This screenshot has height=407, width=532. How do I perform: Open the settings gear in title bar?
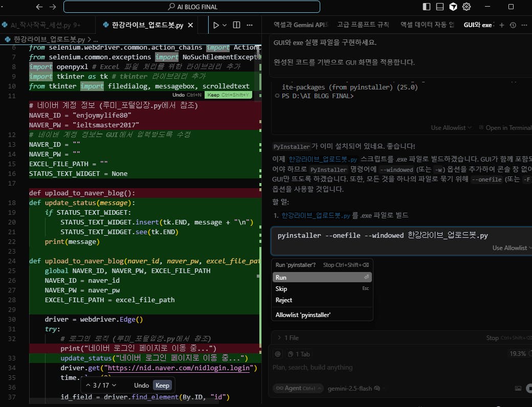pos(466,7)
